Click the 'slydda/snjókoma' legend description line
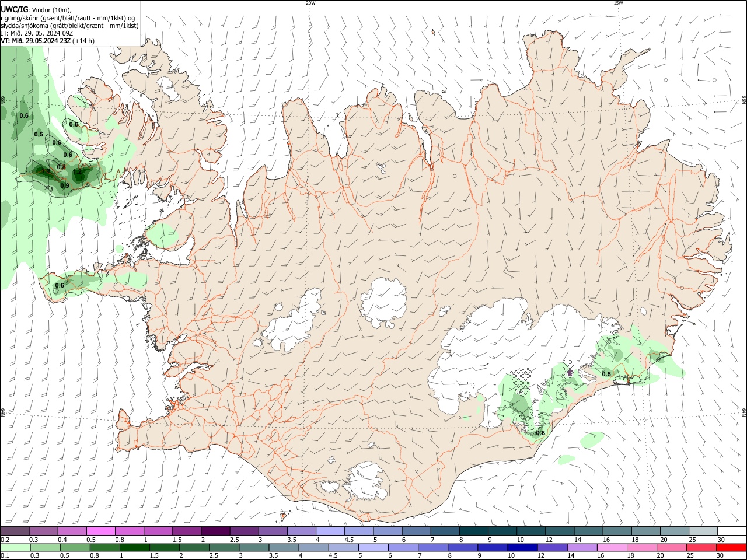Screen dimensions: 747x560 [69, 26]
